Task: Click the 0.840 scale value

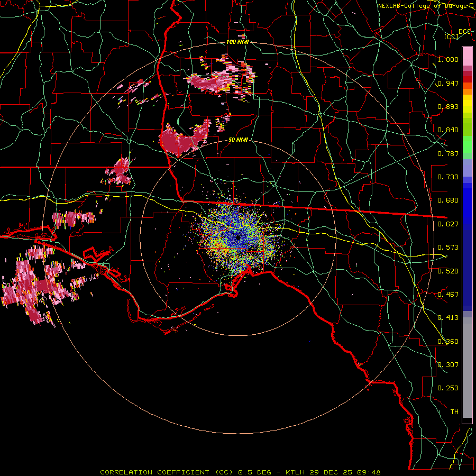Action: [x=448, y=130]
